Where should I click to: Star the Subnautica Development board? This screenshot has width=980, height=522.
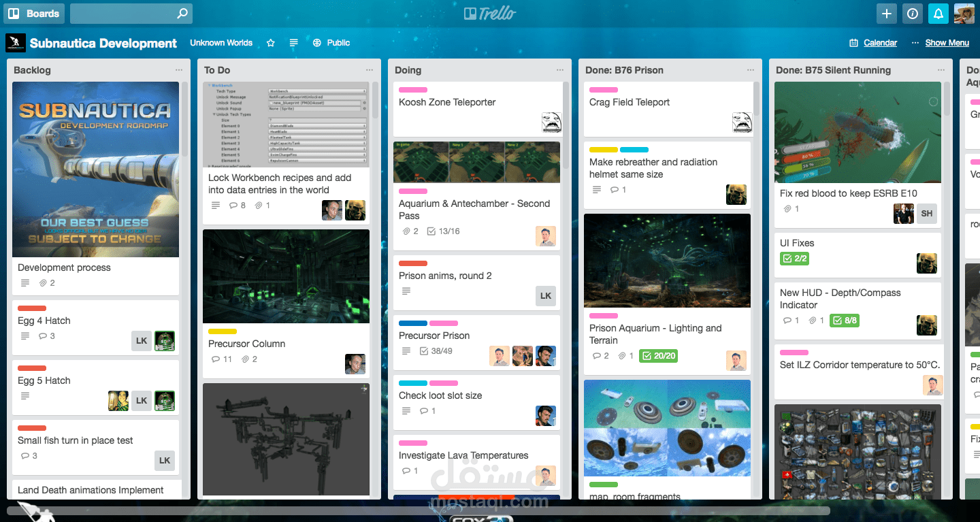(x=271, y=43)
